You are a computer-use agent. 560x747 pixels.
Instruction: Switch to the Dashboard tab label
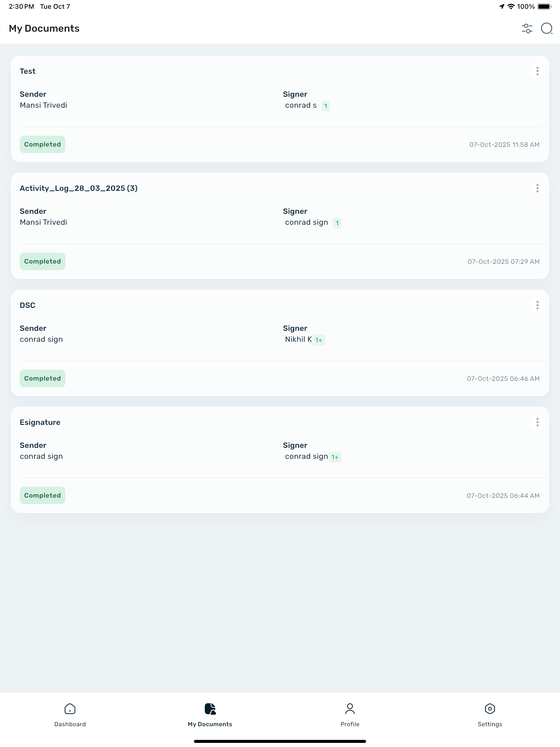[70, 724]
